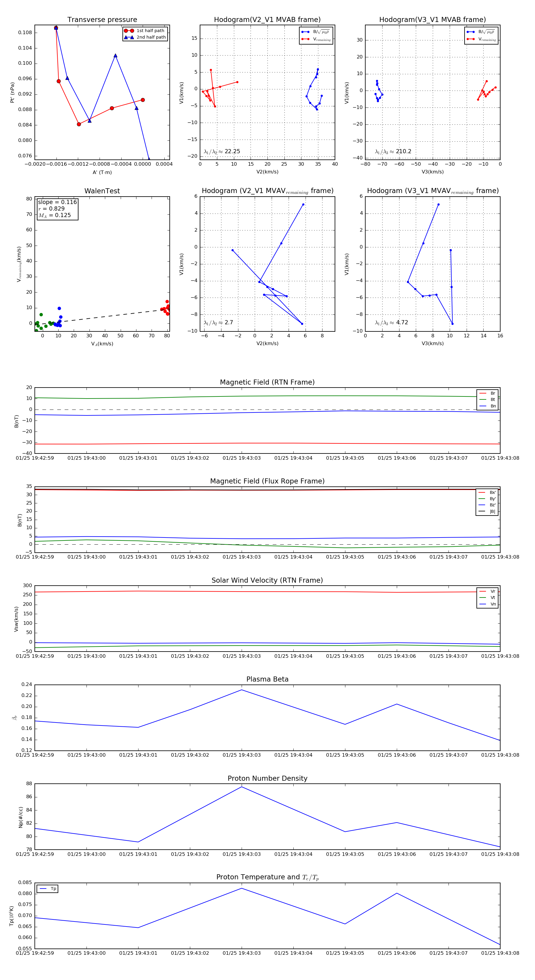The height and width of the screenshot is (980, 535).
Task: Click the λ1/λ3 ≈ 4.72 annotation
Action: click(391, 323)
